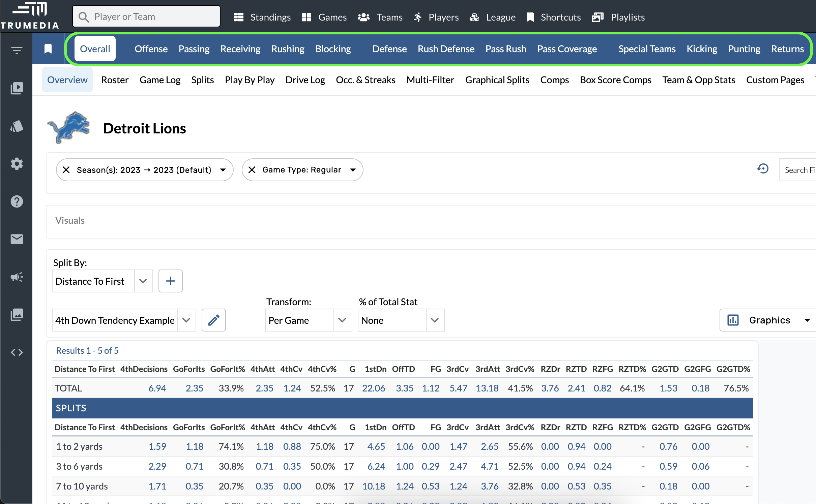816x504 pixels.
Task: Click the filter lines icon in the sidebar
Action: (x=17, y=51)
